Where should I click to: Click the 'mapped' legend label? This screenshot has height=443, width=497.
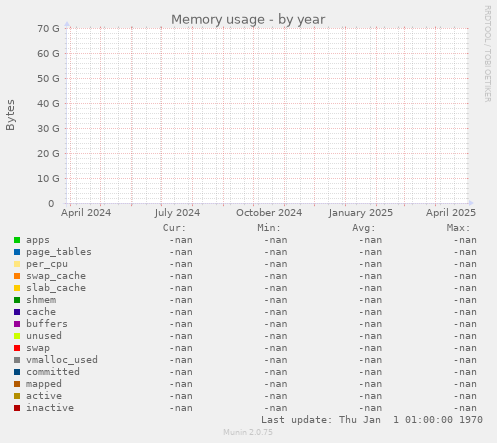pyautogui.click(x=44, y=384)
